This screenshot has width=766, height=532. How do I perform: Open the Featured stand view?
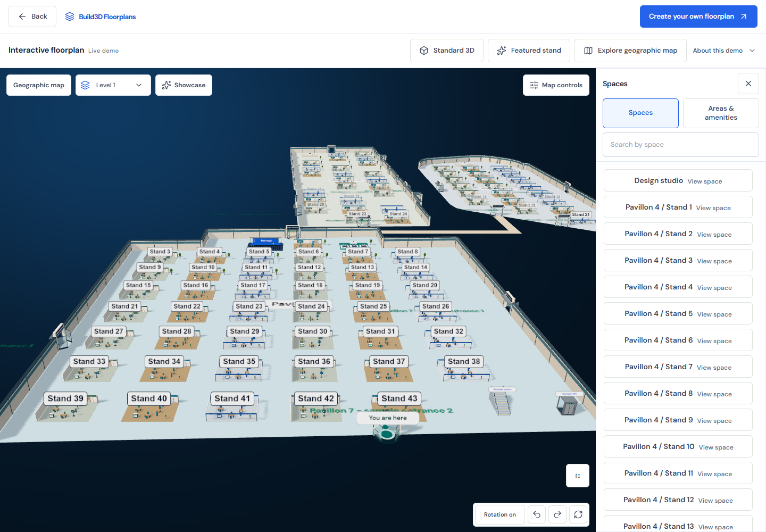click(x=529, y=51)
